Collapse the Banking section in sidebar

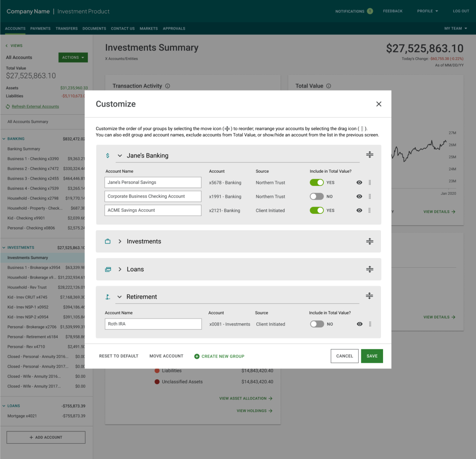click(4, 139)
